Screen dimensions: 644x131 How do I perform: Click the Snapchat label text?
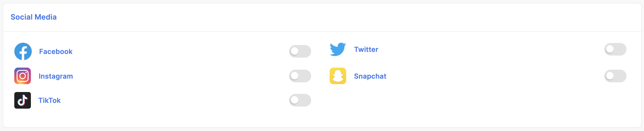[370, 76]
